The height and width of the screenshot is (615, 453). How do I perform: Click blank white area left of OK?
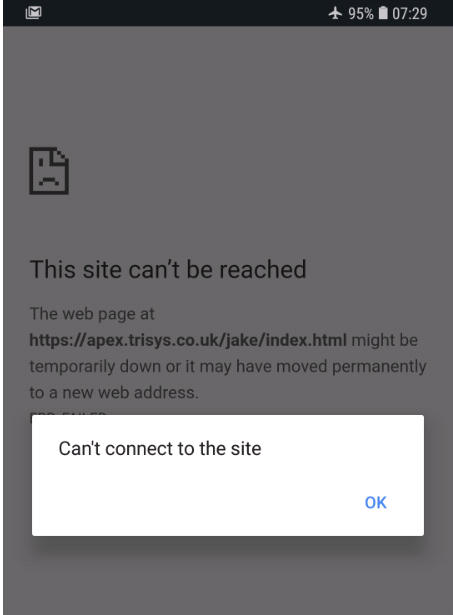click(196, 502)
